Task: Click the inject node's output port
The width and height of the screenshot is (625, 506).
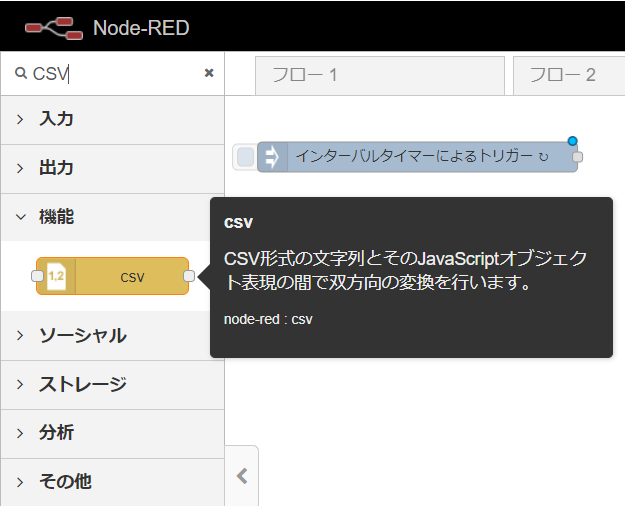Action: pos(578,157)
